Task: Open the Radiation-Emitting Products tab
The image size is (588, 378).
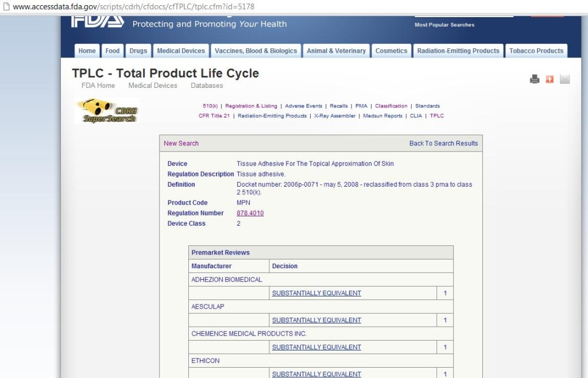Action: coord(458,51)
